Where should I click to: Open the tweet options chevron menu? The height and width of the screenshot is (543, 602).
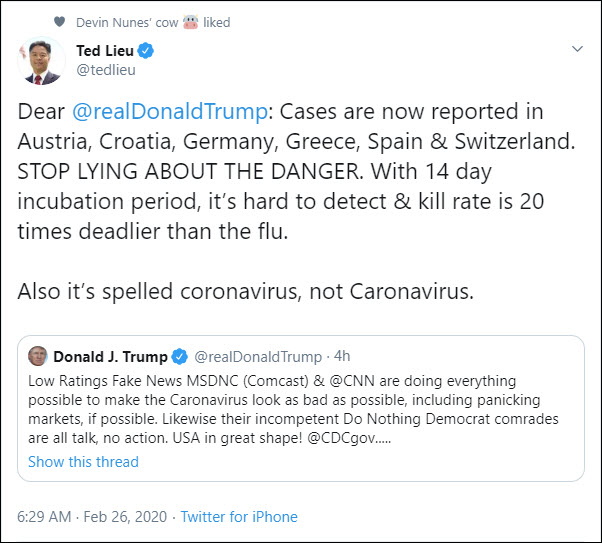(x=577, y=49)
